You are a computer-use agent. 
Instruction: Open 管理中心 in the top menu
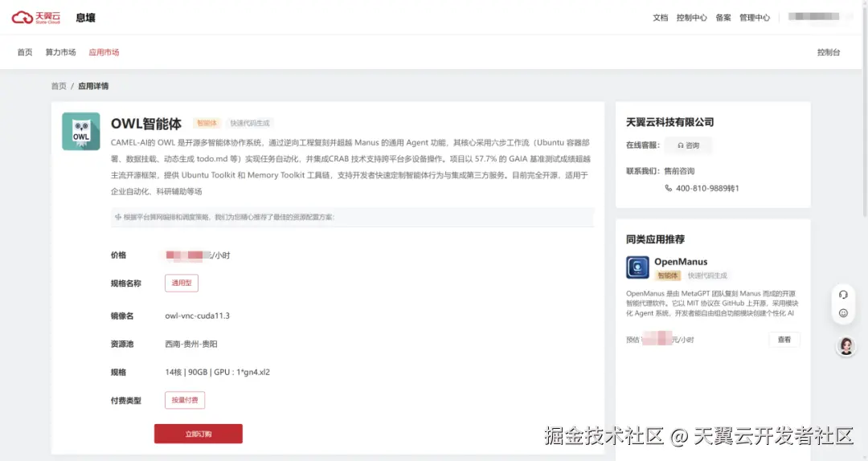coord(755,18)
